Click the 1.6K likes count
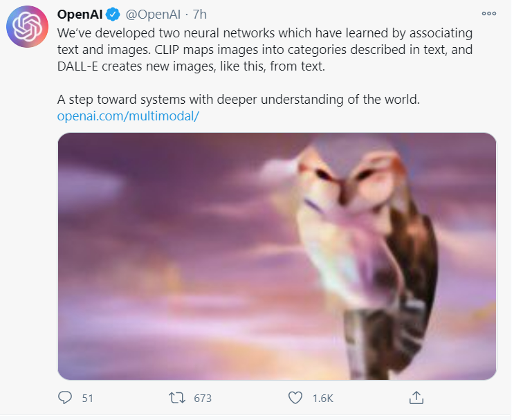 323,398
